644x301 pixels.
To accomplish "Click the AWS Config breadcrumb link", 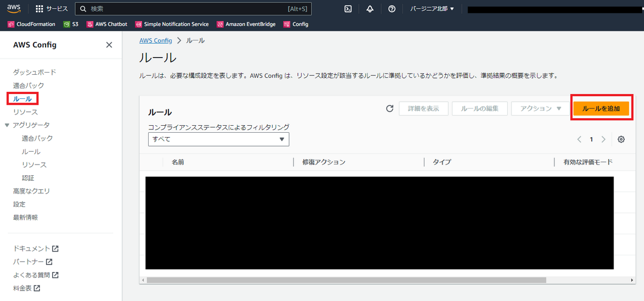I will coord(156,40).
